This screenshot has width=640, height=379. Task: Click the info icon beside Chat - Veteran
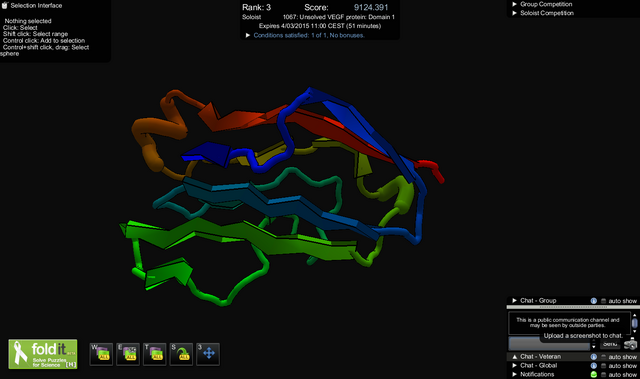593,357
